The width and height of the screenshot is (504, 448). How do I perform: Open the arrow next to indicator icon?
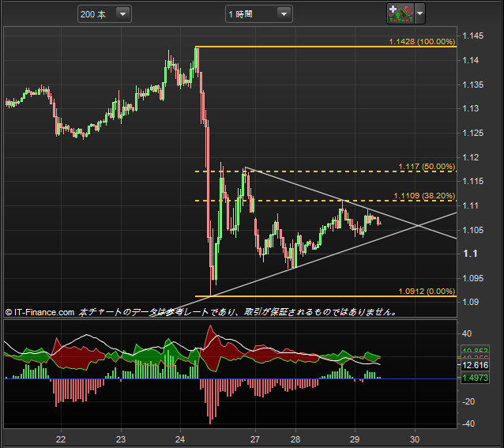[x=419, y=13]
